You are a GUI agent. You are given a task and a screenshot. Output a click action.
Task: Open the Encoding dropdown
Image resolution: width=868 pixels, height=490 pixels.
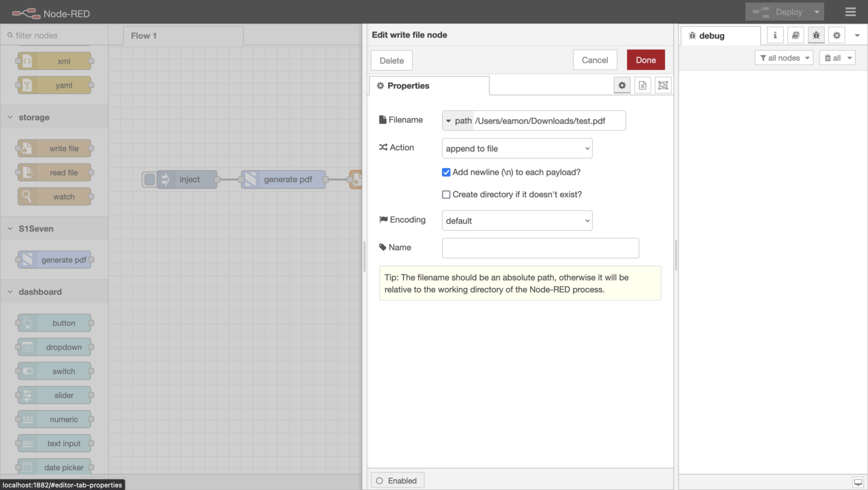517,221
